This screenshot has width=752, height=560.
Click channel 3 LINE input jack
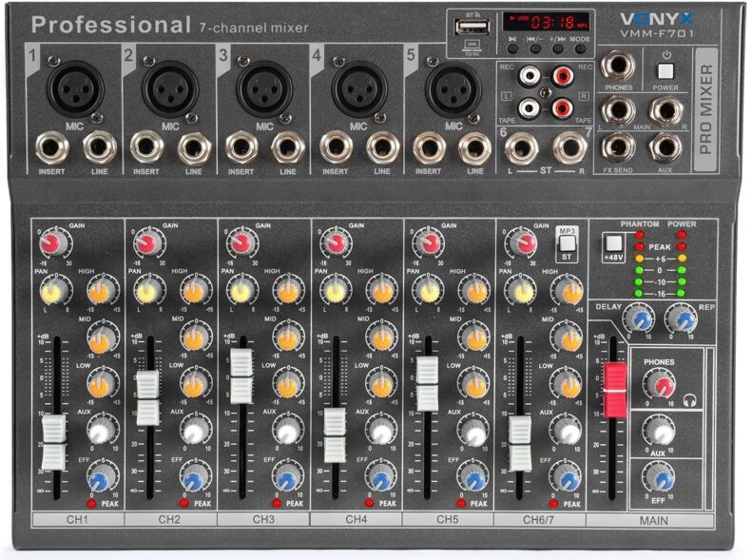[288, 147]
